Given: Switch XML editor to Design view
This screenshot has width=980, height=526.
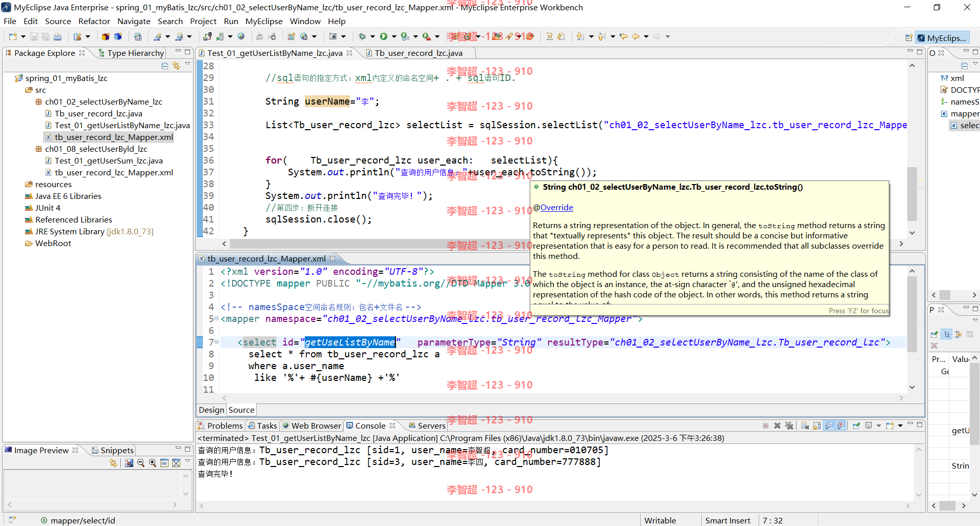Looking at the screenshot, I should click(212, 410).
